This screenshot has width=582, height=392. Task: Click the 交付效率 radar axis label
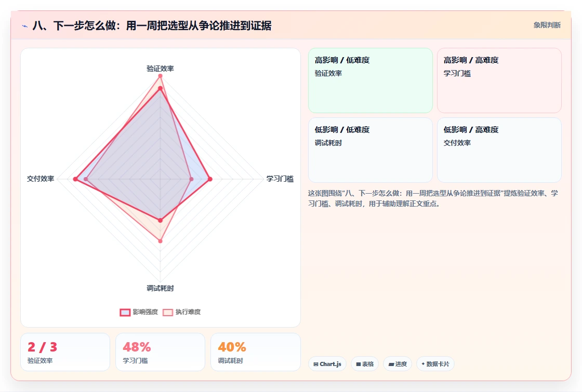point(41,179)
